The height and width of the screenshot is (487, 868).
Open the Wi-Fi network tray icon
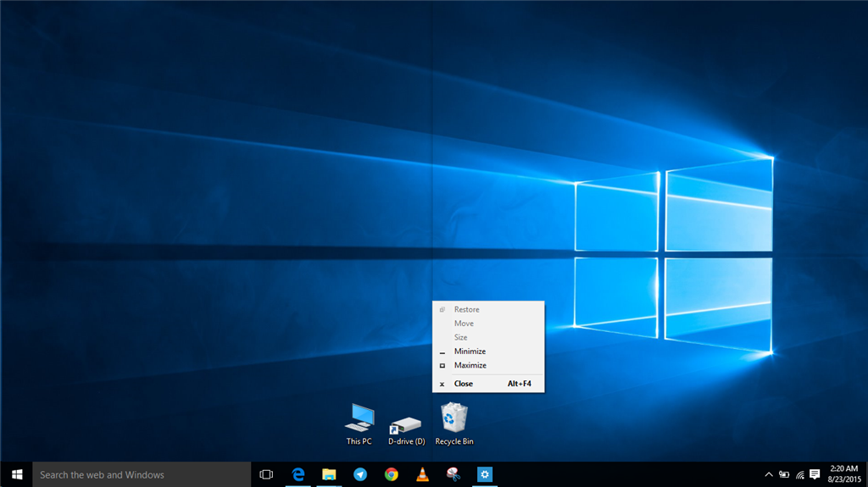[800, 475]
